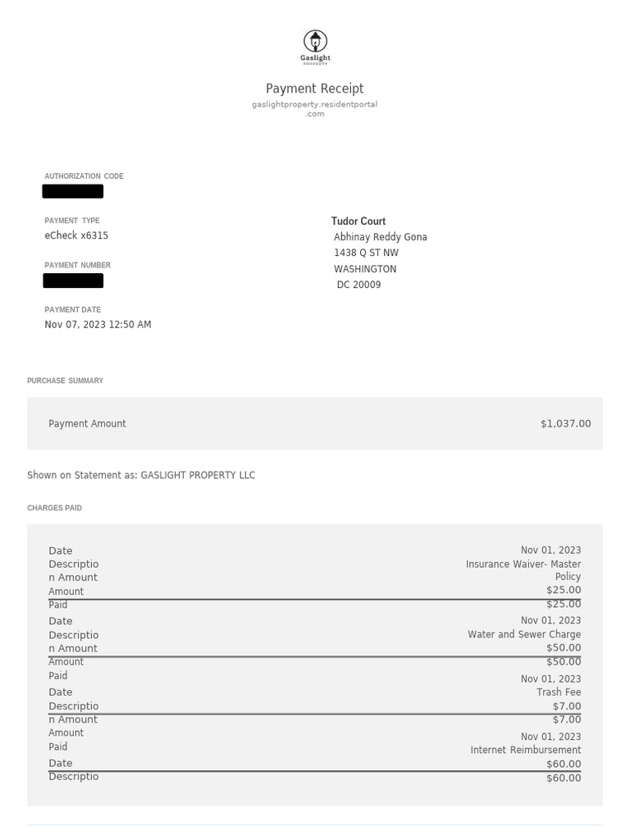The height and width of the screenshot is (840, 630).
Task: Click the Purchase Summary section header
Action: [x=65, y=381]
